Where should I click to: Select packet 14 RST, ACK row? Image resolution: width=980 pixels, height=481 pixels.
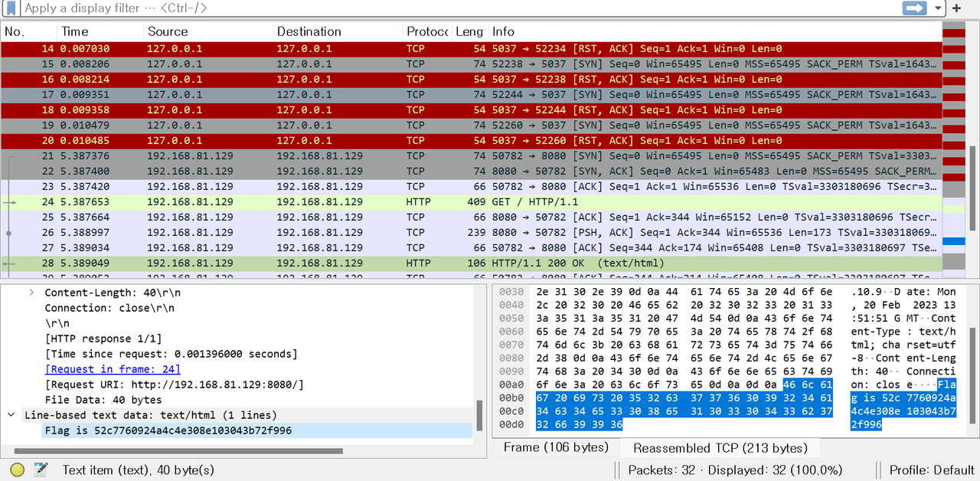point(470,49)
